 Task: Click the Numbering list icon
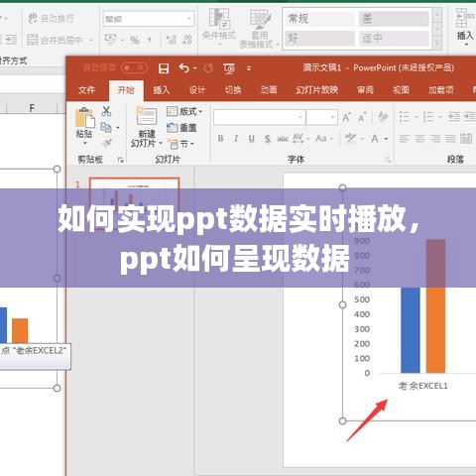[x=428, y=117]
